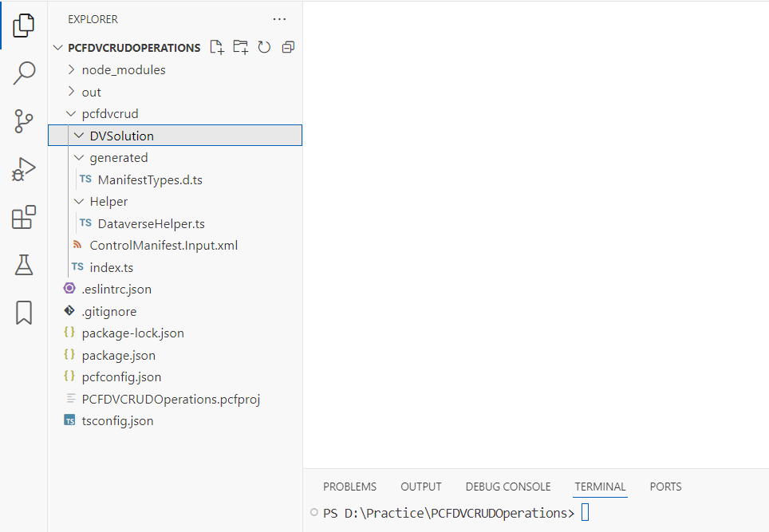Expand the node_modules folder

tap(123, 70)
